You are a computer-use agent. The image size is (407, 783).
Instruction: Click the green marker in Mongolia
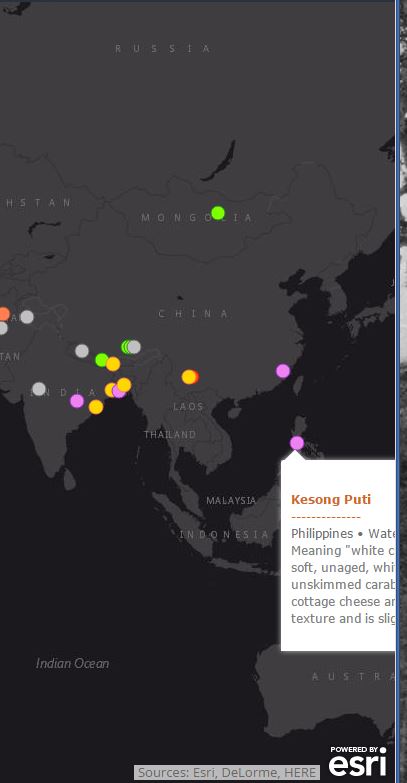[218, 213]
